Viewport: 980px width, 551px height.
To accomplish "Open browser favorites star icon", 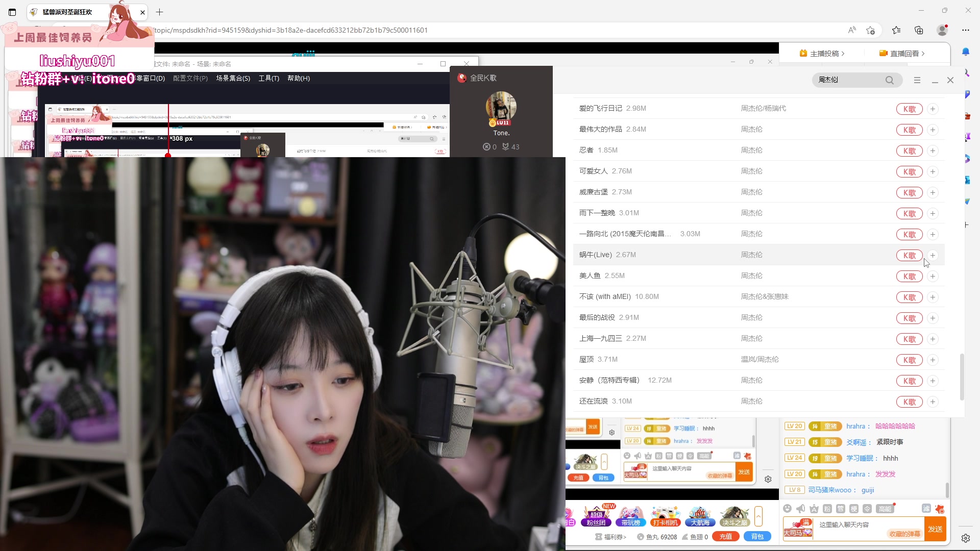I will tap(896, 30).
